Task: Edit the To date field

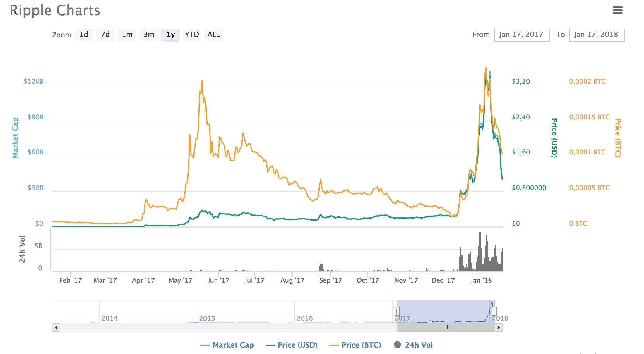Action: click(x=597, y=35)
